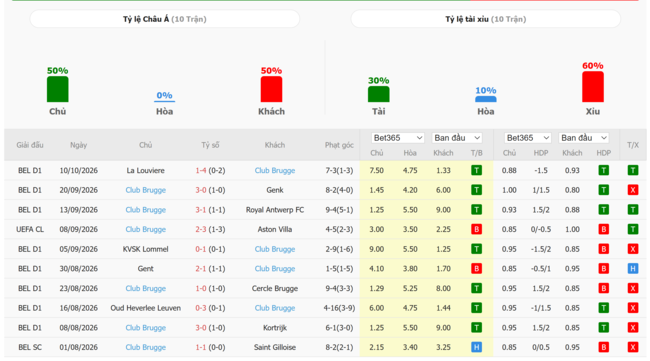Image resolution: width=650 pixels, height=361 pixels.
Task: Select the Tỷ lệ tài xỉu tab
Action: (x=485, y=19)
